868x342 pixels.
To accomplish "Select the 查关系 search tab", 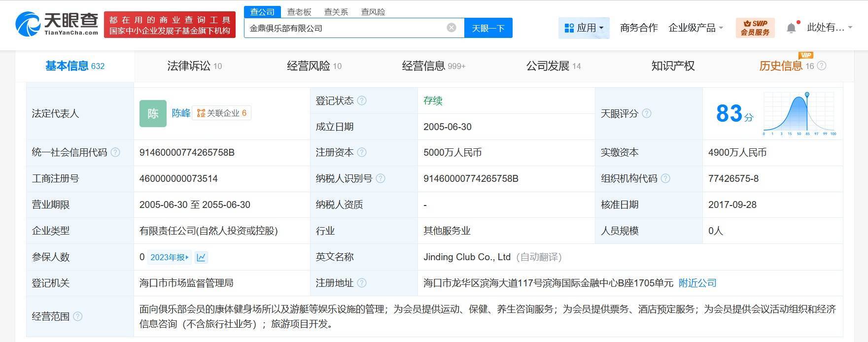I will point(336,12).
